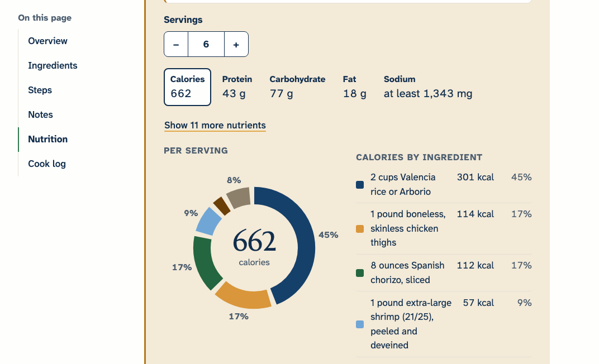Click the small dark brown donut segment
599x364 pixels.
point(222,206)
